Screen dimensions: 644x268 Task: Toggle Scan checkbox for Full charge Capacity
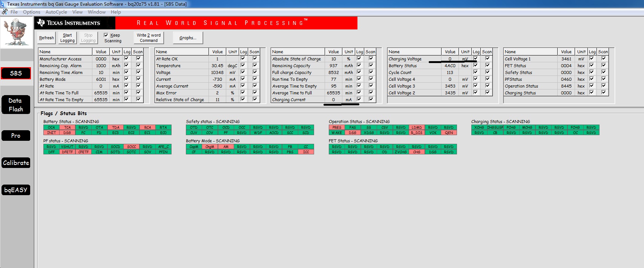(x=371, y=72)
